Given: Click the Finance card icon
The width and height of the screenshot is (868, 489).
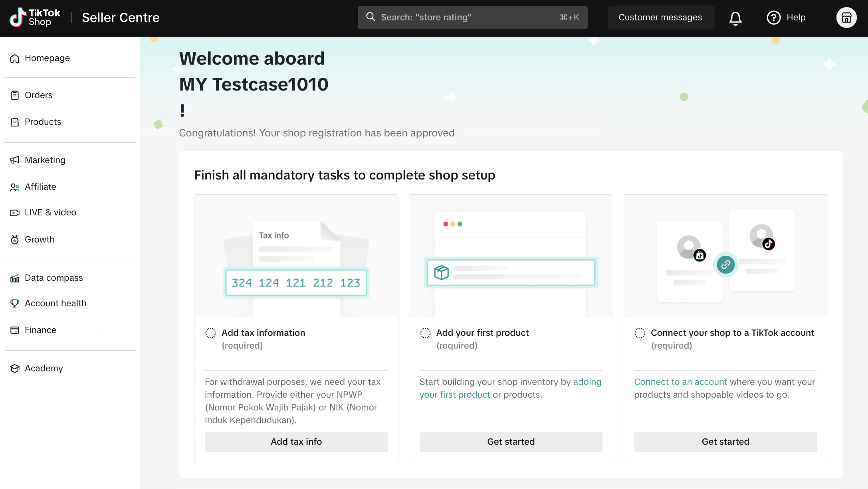Looking at the screenshot, I should click(x=15, y=330).
